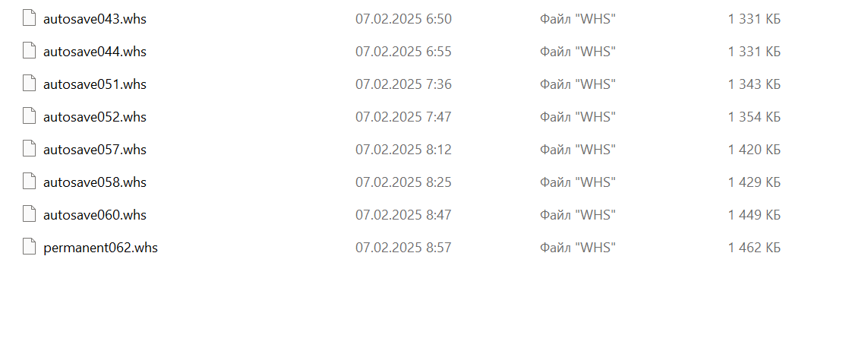
Task: Click the file icon of permanent062.whs
Action: click(30, 247)
